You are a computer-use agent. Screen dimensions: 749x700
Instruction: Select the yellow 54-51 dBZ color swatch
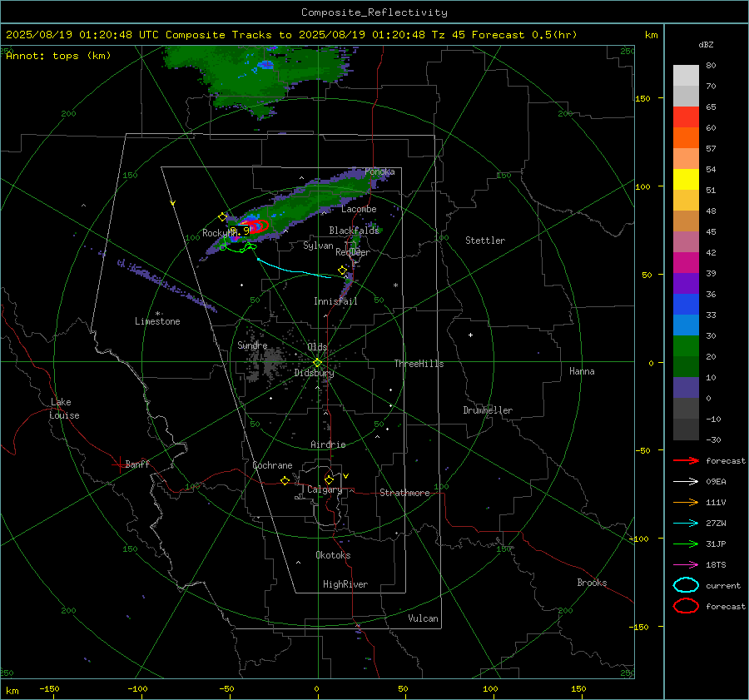[x=686, y=180]
